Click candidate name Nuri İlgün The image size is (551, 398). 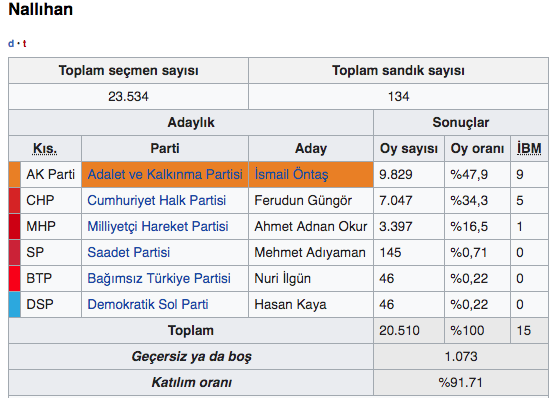click(x=283, y=278)
